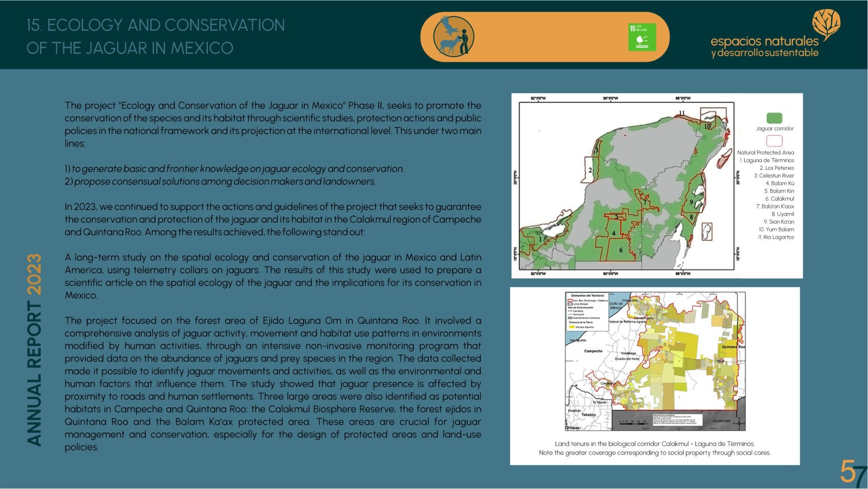Viewport: 868px width, 489px height.
Task: Click '1. Laguna de Términos' legend entry
Action: 767,160
